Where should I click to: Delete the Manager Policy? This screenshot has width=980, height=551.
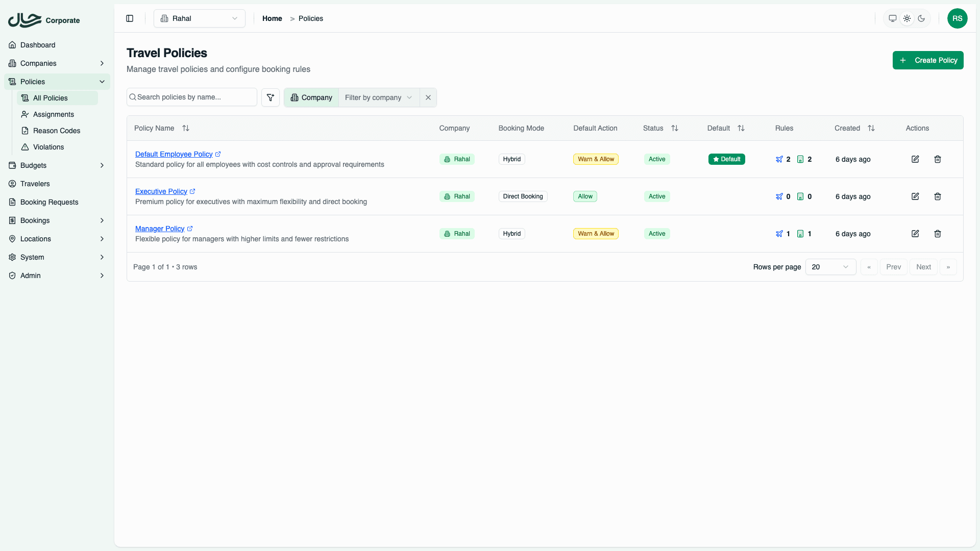938,234
